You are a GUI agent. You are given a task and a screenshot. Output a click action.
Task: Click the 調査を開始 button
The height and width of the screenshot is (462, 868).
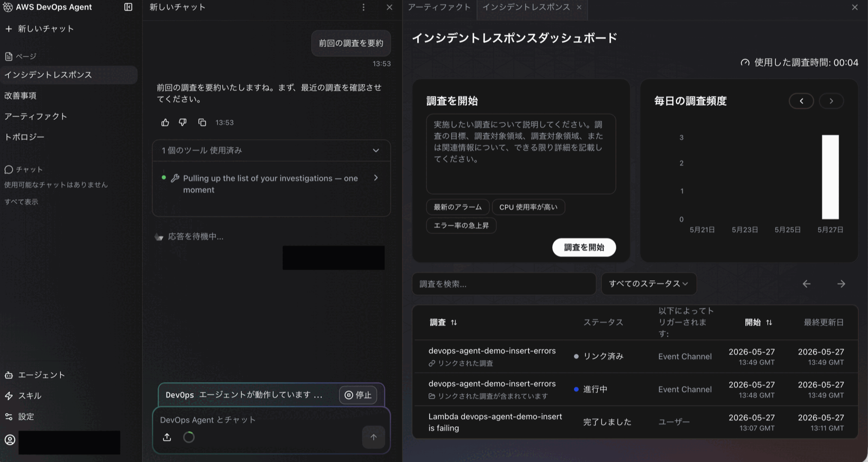pyautogui.click(x=584, y=247)
